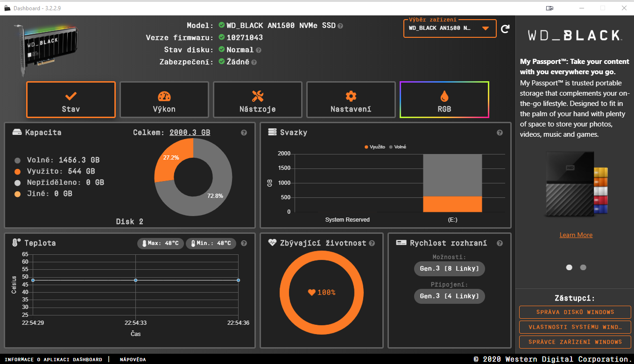This screenshot has height=364, width=634.
Task: Click the Zbývající životnost help icon
Action: tap(372, 243)
